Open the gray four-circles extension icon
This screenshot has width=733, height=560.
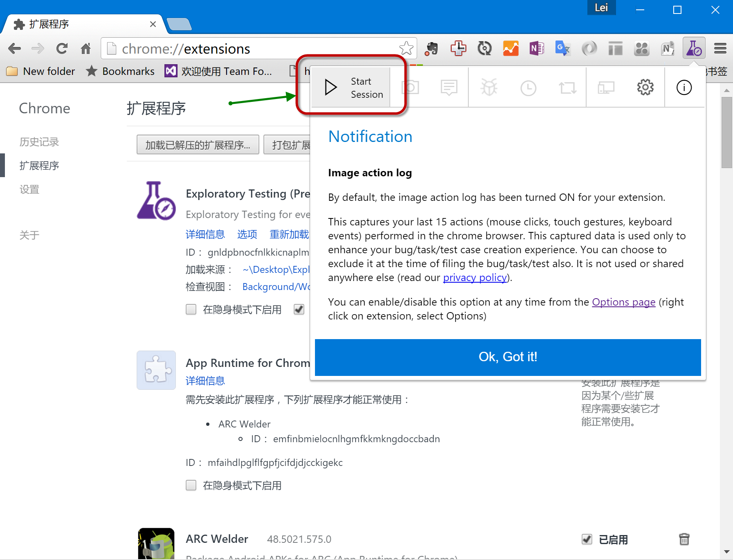click(641, 49)
